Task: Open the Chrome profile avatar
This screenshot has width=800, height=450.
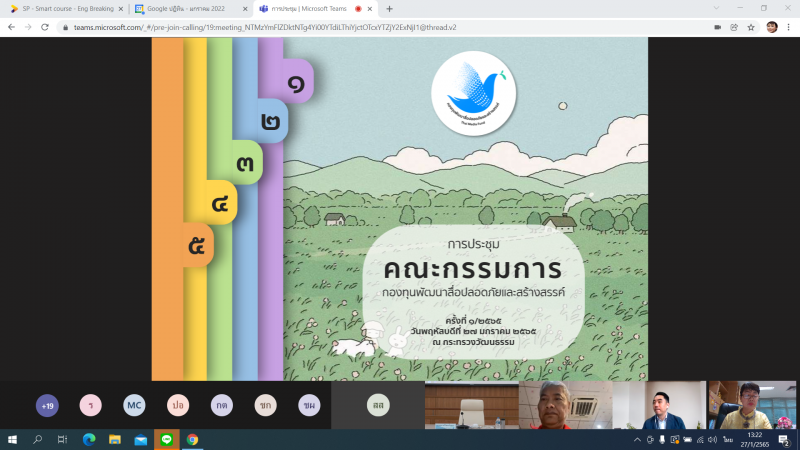Action: [772, 27]
